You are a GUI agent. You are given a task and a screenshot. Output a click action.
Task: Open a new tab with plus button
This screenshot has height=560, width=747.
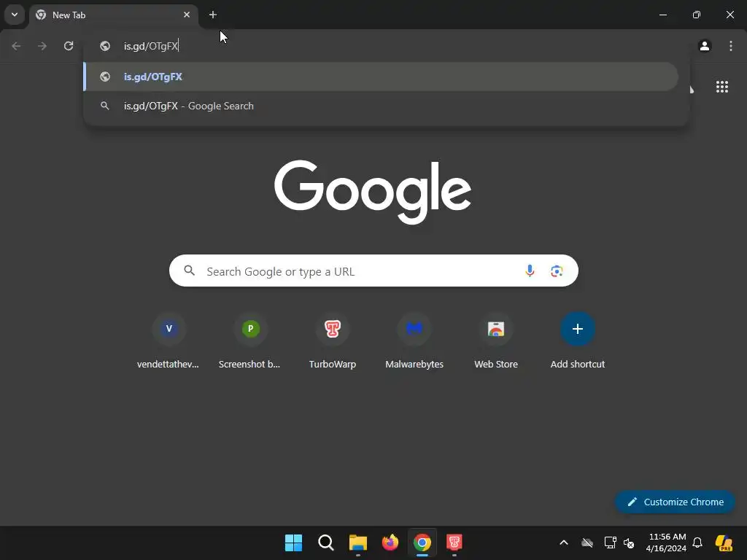point(213,15)
